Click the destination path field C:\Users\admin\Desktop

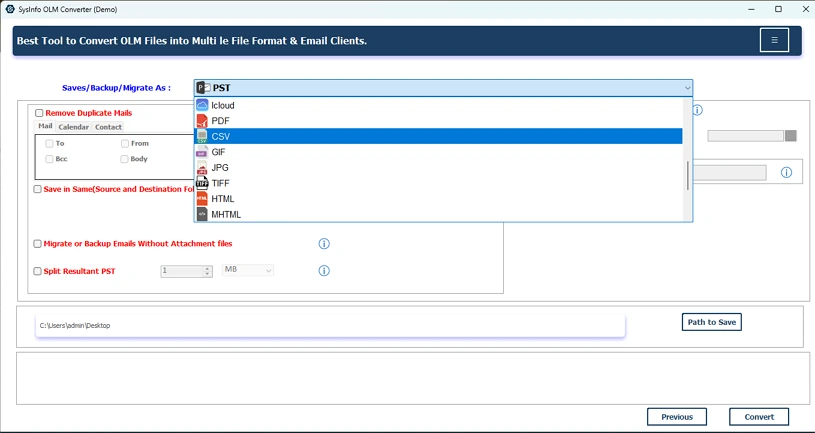coord(330,325)
